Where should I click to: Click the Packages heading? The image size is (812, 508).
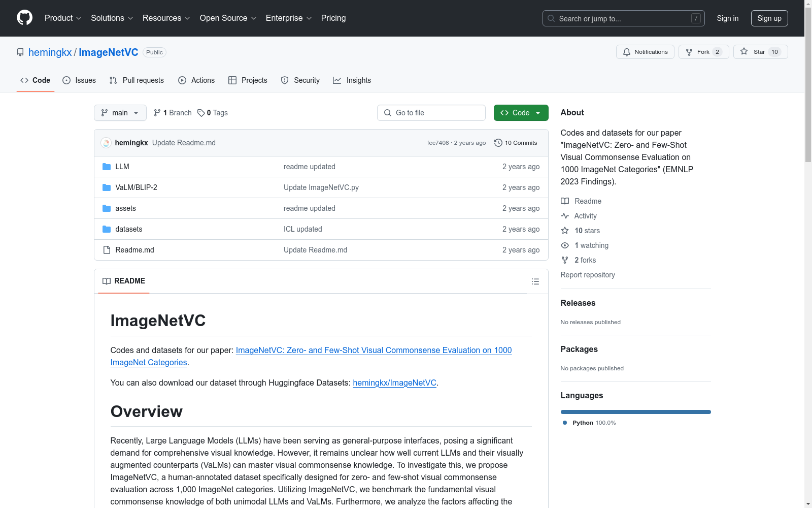[579, 349]
